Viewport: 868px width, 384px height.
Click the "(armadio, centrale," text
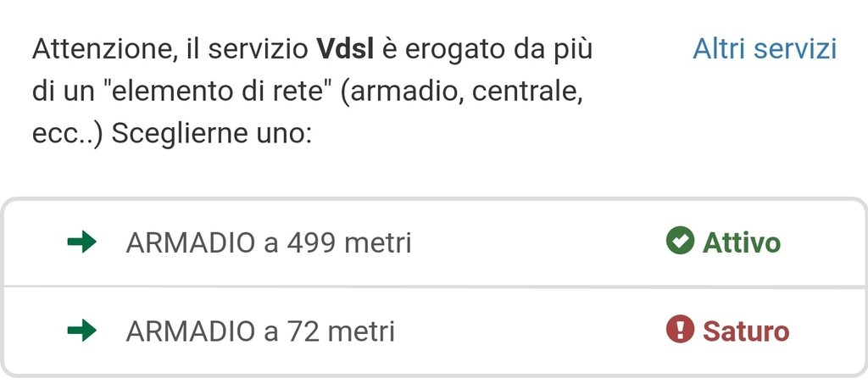coord(464,92)
